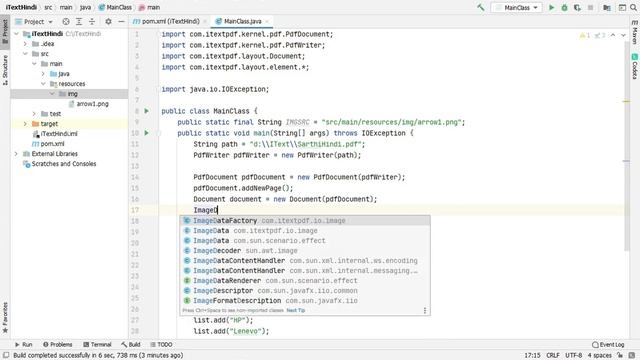Click Next Tip link in completion popup

click(296, 311)
